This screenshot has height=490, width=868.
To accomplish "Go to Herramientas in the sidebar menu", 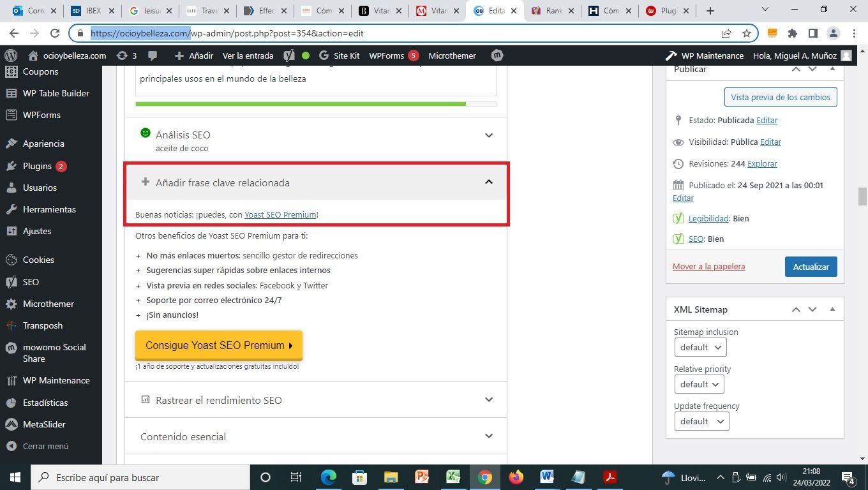I will (x=49, y=209).
